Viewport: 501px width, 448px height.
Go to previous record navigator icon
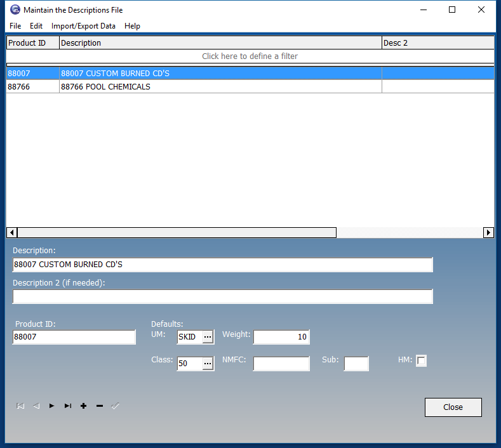[x=36, y=406]
